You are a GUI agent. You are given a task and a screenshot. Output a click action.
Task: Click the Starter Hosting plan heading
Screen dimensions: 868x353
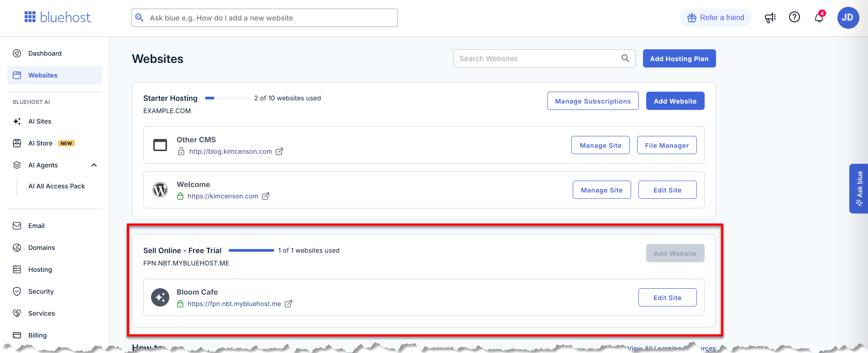pos(170,98)
